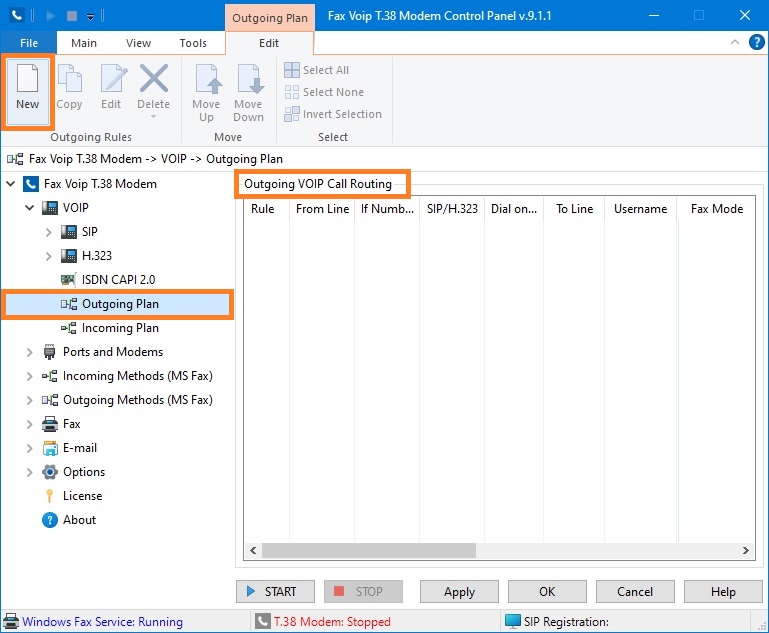This screenshot has width=769, height=633.
Task: Create a New outgoing rule
Action: pos(27,91)
